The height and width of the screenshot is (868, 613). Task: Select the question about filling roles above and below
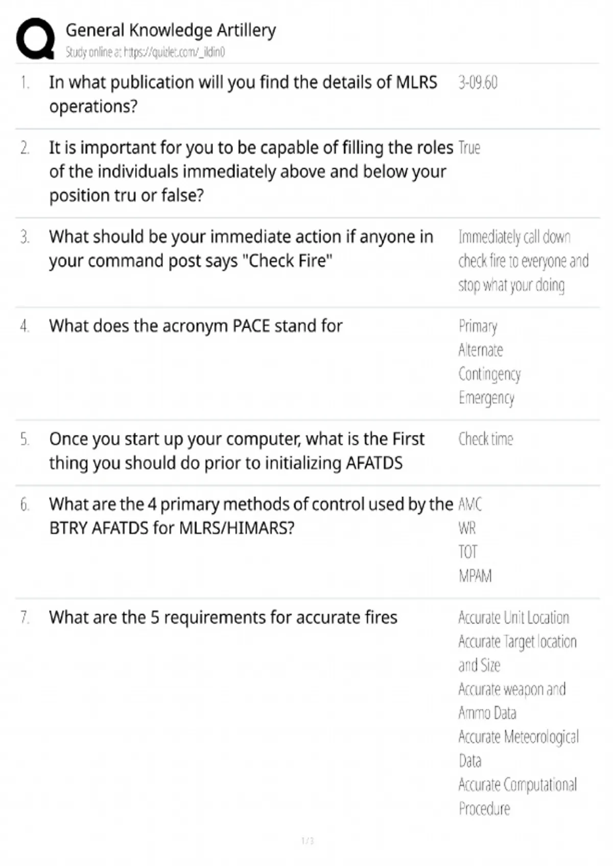click(251, 172)
